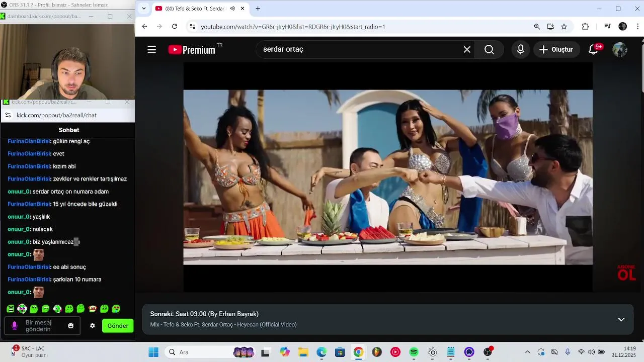Open Microsoft Store from taskbar
644x362 pixels.
[x=340, y=352]
